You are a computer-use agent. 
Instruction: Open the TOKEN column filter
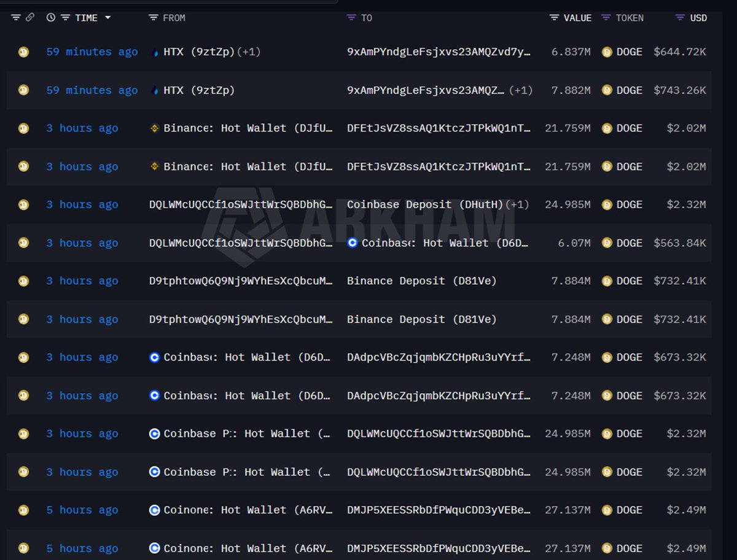(x=606, y=18)
